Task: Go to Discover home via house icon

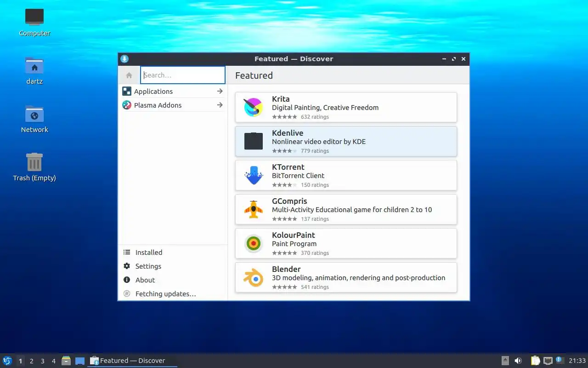Action: [x=129, y=75]
